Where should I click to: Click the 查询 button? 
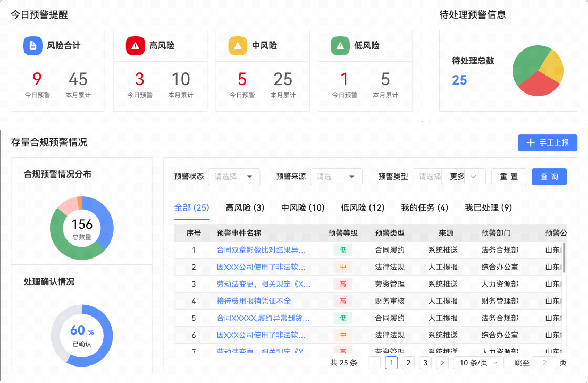549,177
